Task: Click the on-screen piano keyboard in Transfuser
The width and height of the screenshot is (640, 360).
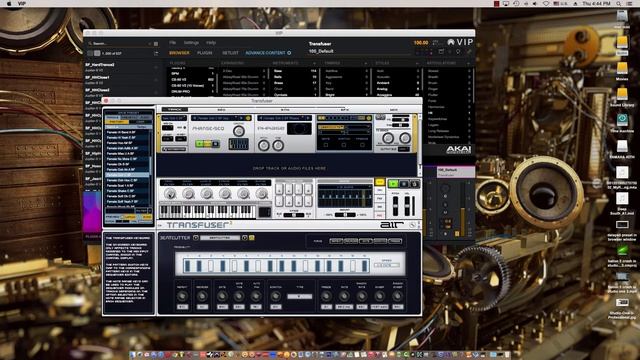Action: 208,211
